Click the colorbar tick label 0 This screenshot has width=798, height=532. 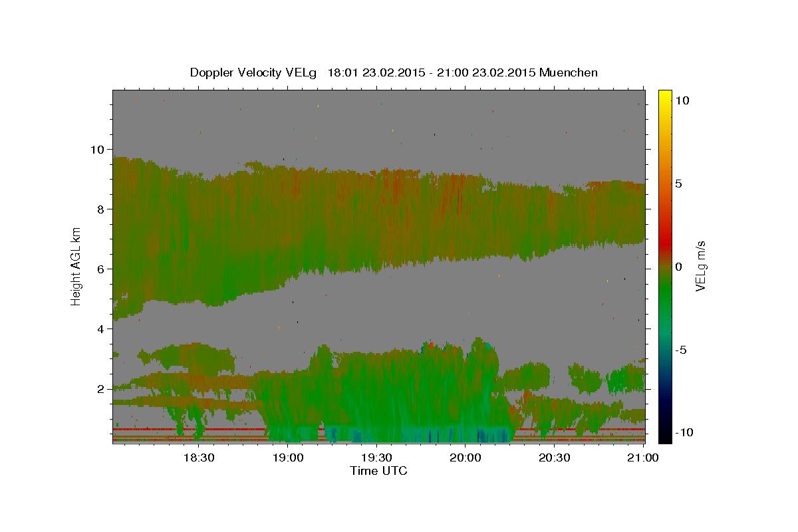point(679,267)
